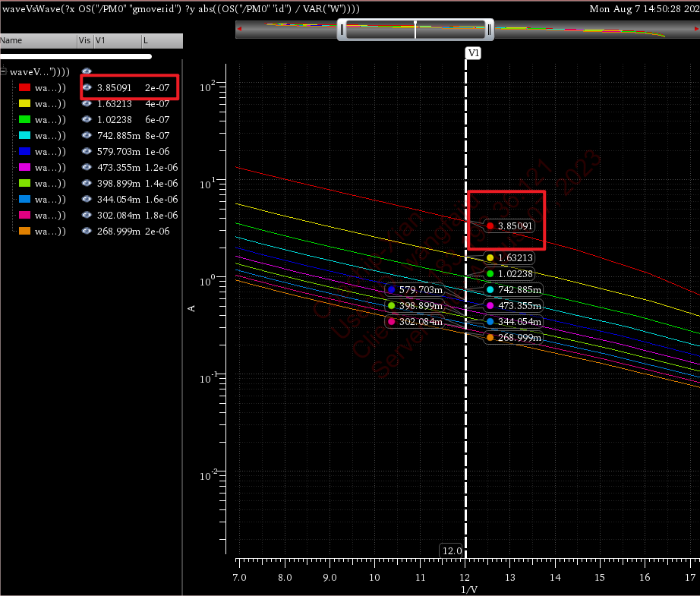Select the cyan trace color swatch
The height and width of the screenshot is (596, 700).
24,135
